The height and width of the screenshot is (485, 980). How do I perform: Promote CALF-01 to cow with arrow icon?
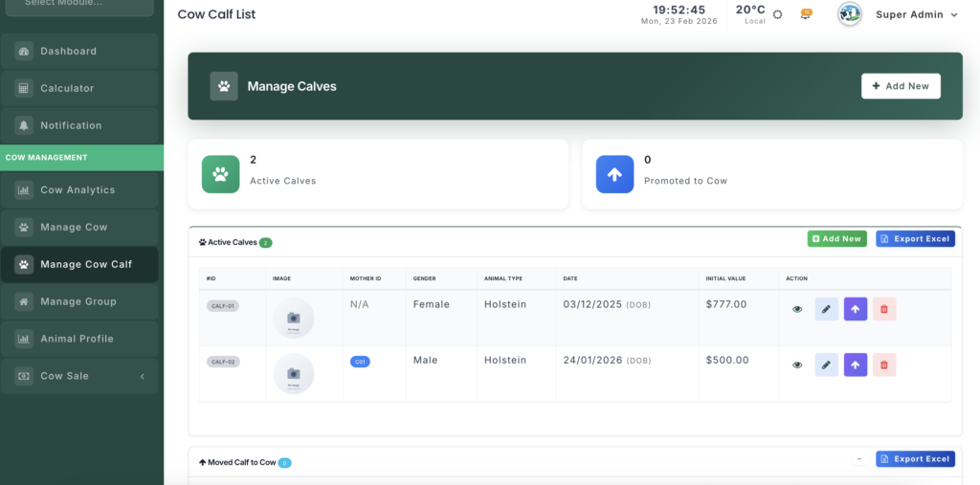click(856, 309)
